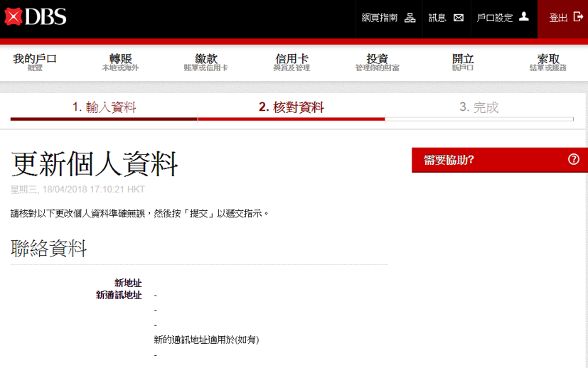Click the 網頁指南 link text

380,18
